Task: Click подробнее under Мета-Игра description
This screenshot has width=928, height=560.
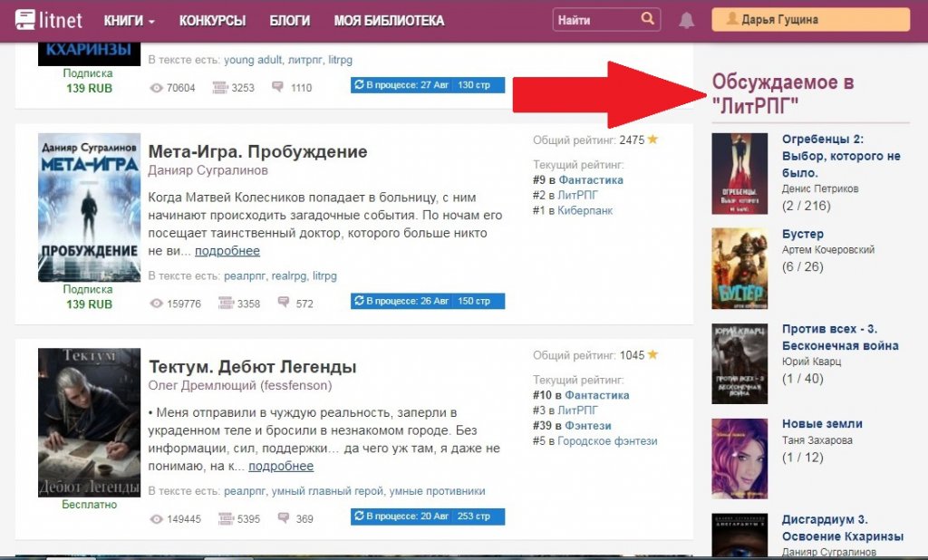Action: (x=227, y=251)
